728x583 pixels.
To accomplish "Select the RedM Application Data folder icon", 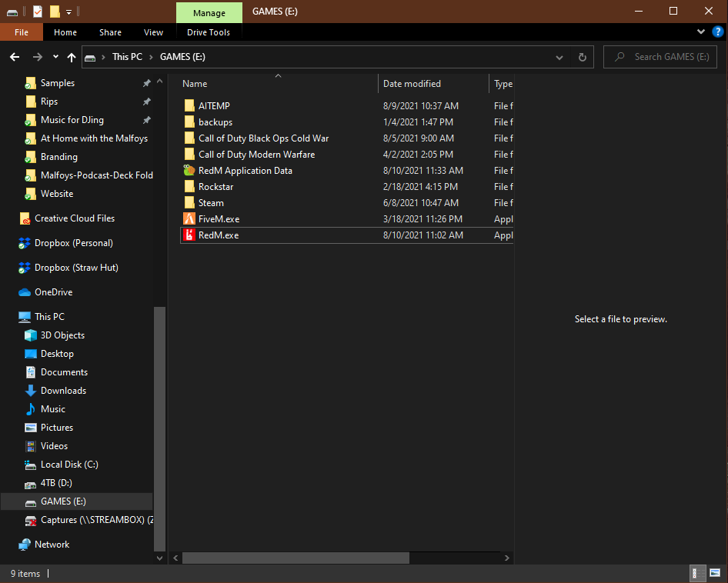I will [189, 171].
